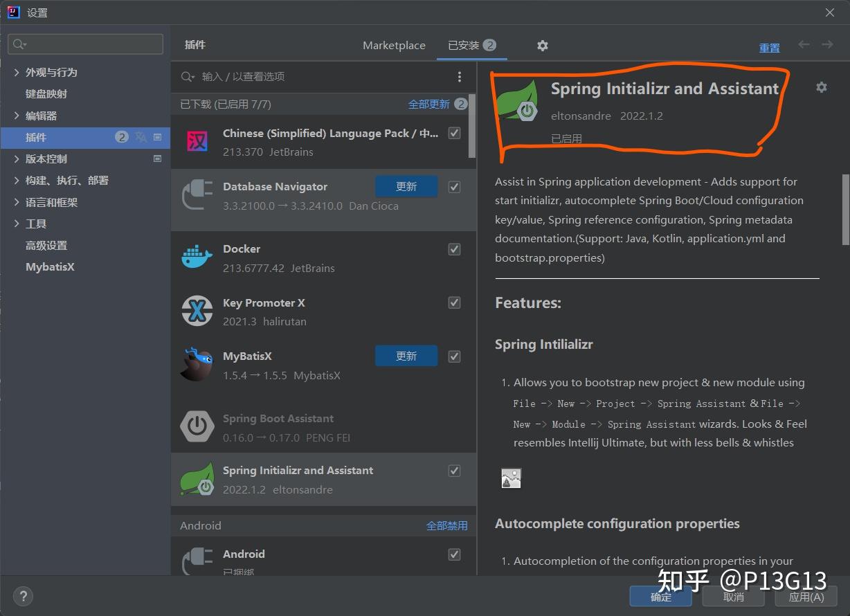Expand the 版本控制 tree item
This screenshot has height=616, width=850.
[15, 158]
